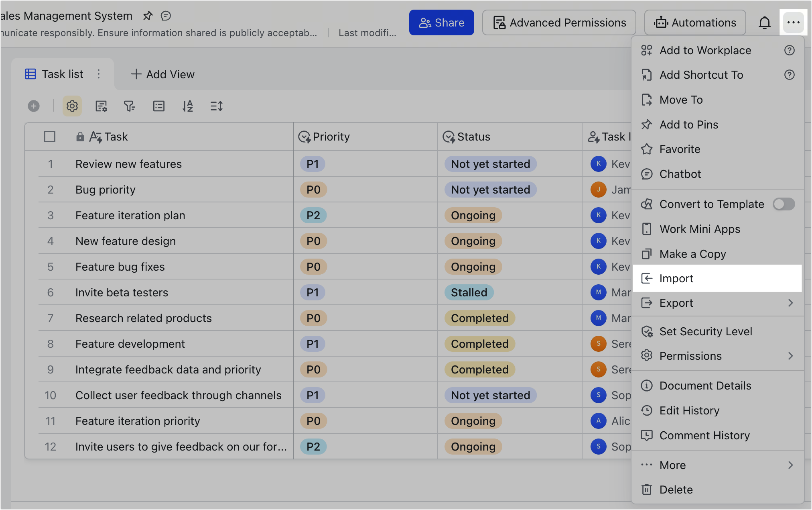Open the field configuration toolbar icon
Viewport: 812px width, 510px height.
[x=101, y=106]
